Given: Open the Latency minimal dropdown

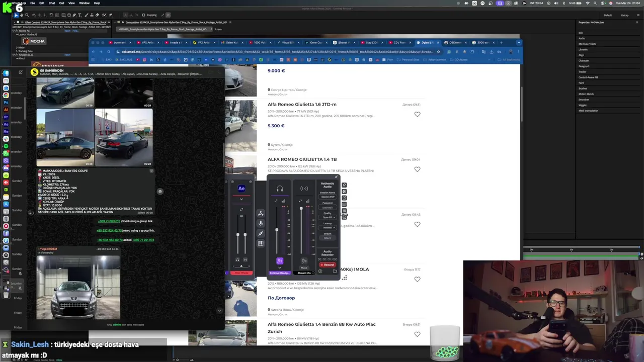Looking at the screenshot, I should point(328,227).
